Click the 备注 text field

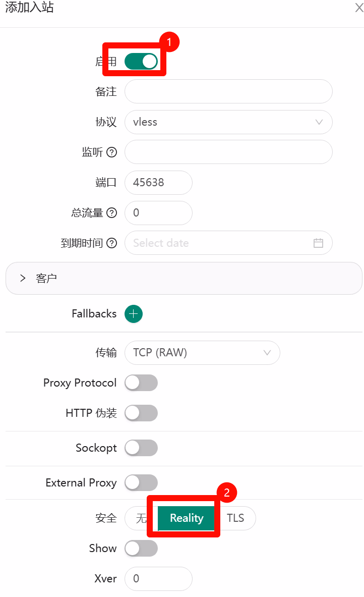[x=228, y=92]
